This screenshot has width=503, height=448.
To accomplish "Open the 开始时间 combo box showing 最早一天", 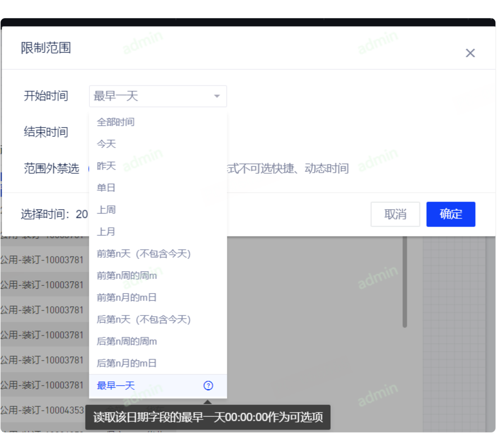I will [x=151, y=96].
